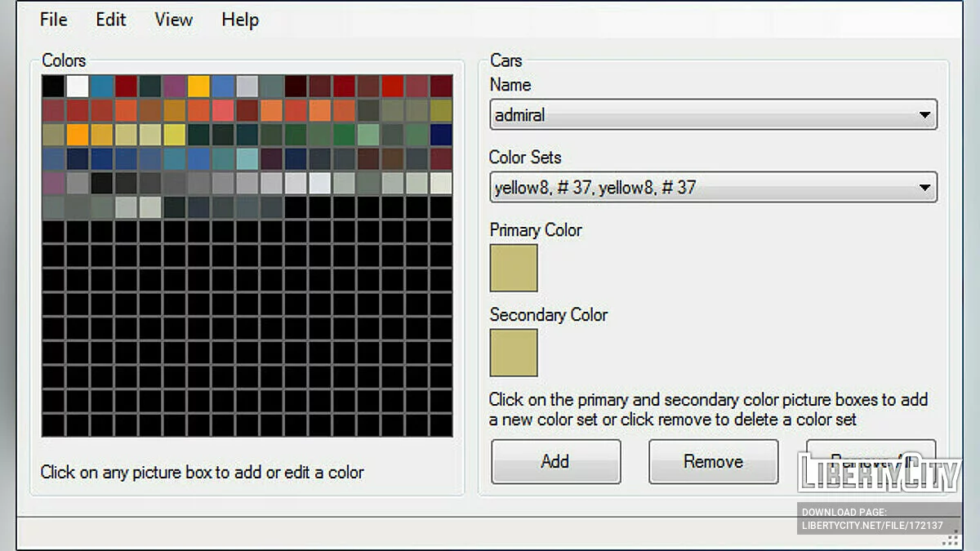
Task: Open the File menu
Action: click(53, 20)
